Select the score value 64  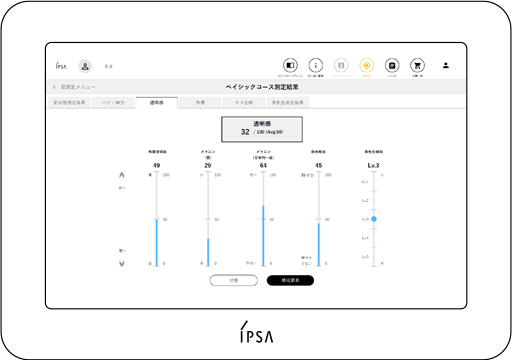pyautogui.click(x=263, y=166)
